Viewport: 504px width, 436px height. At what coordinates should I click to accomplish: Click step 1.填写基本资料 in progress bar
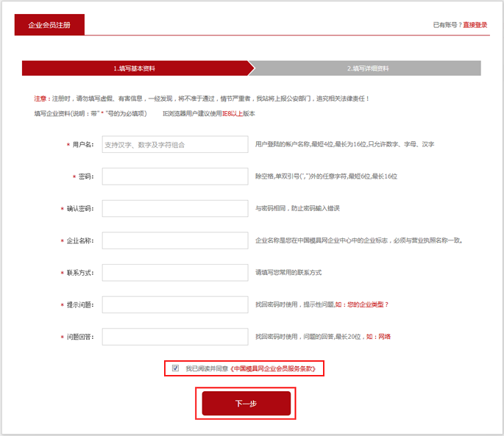(135, 68)
